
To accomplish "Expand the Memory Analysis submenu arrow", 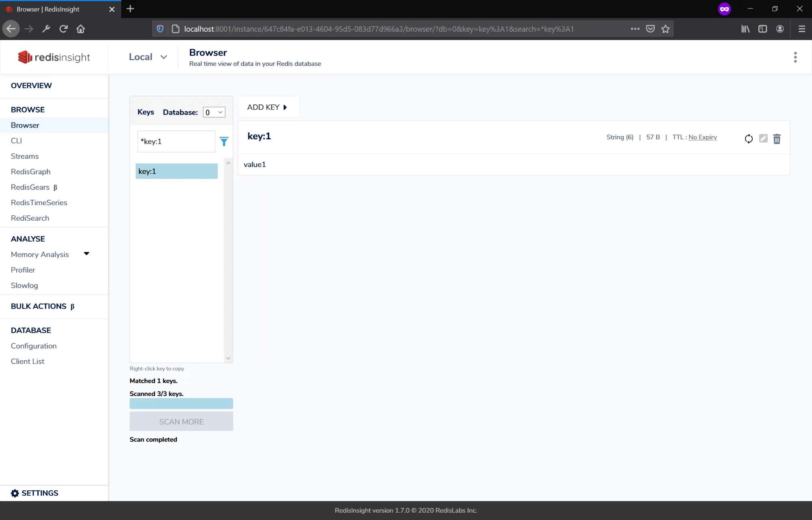I will [86, 254].
